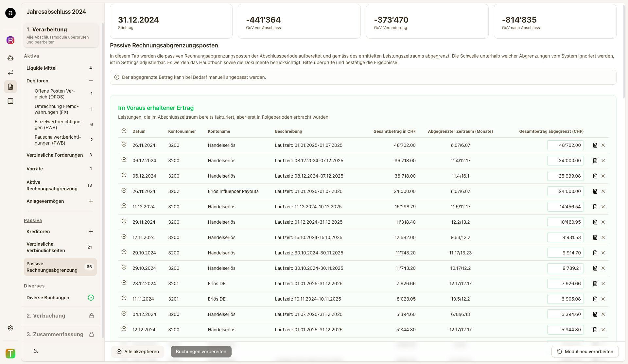Click Modul neu verarbeiten button
Viewport: 628px width, 364px height.
[x=585, y=352]
